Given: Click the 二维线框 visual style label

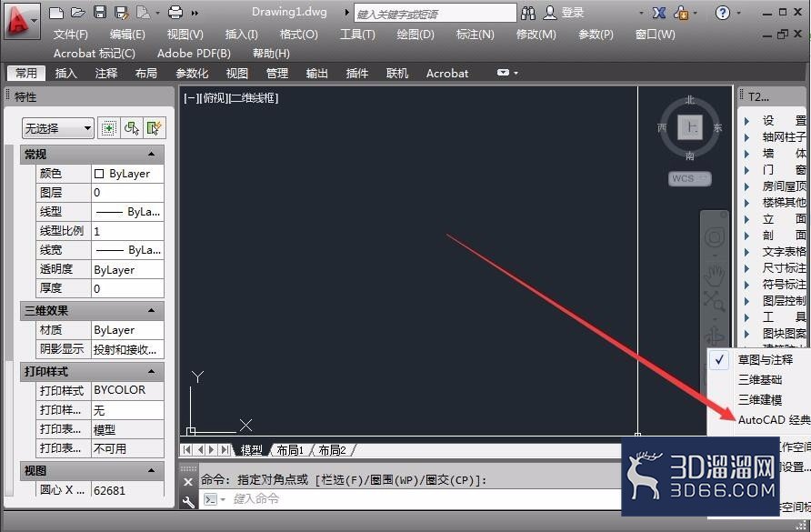Looking at the screenshot, I should (254, 98).
